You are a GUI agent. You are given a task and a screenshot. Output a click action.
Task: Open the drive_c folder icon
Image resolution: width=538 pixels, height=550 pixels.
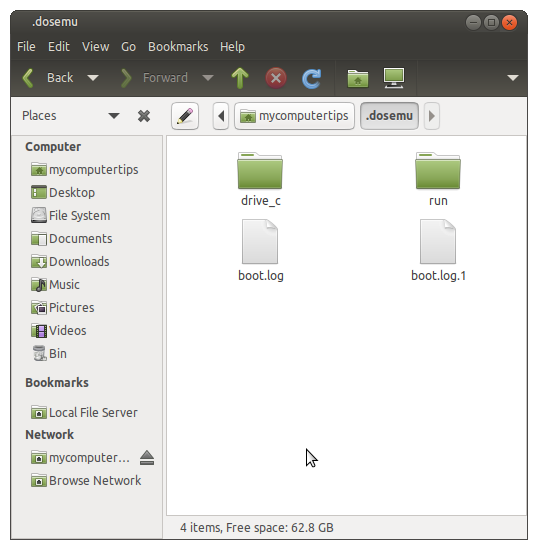pyautogui.click(x=260, y=171)
